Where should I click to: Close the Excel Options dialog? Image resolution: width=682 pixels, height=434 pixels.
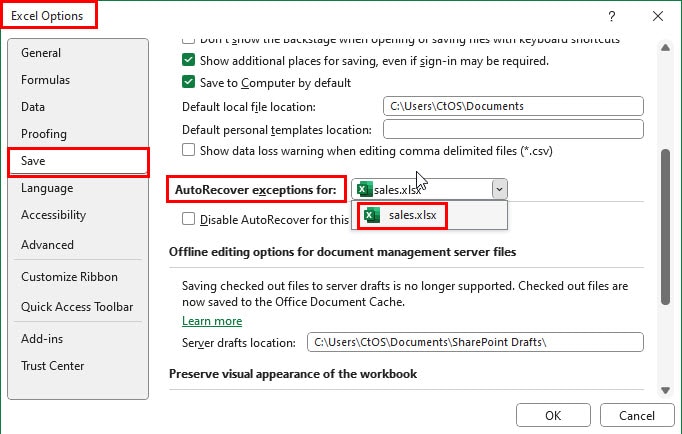(658, 17)
